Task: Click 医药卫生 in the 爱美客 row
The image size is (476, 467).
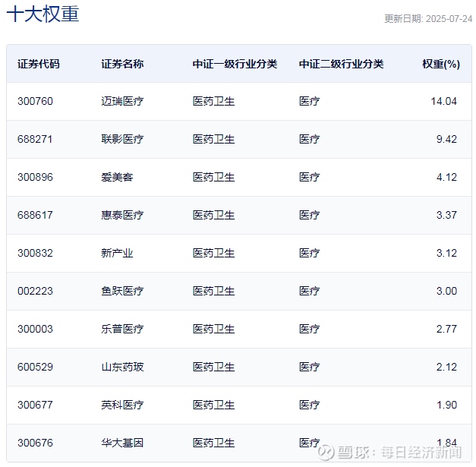Action: click(214, 177)
